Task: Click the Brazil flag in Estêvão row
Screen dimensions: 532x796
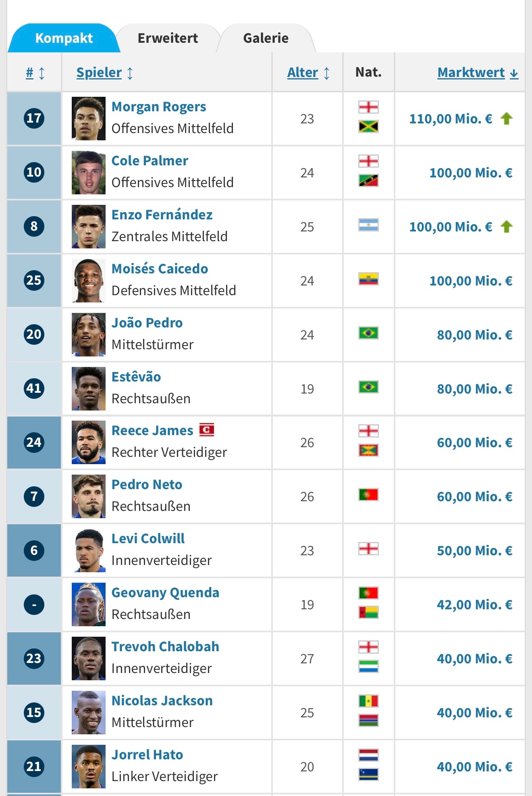Action: pos(368,387)
